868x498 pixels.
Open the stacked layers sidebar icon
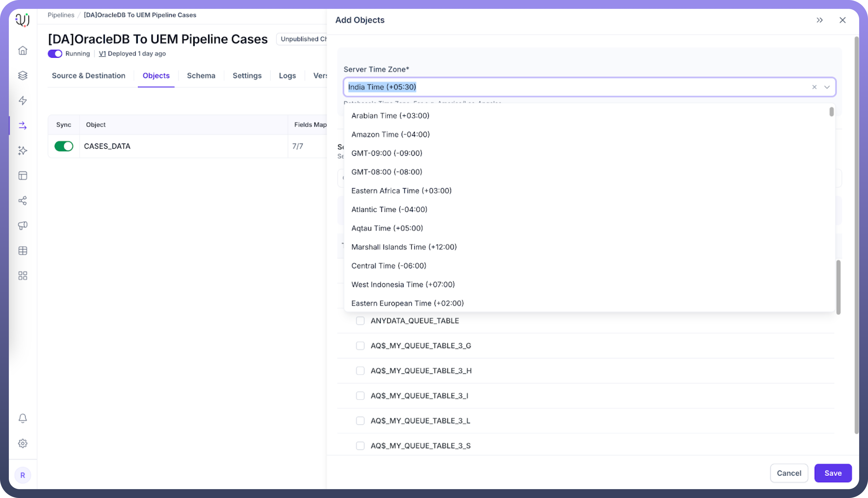pyautogui.click(x=23, y=76)
